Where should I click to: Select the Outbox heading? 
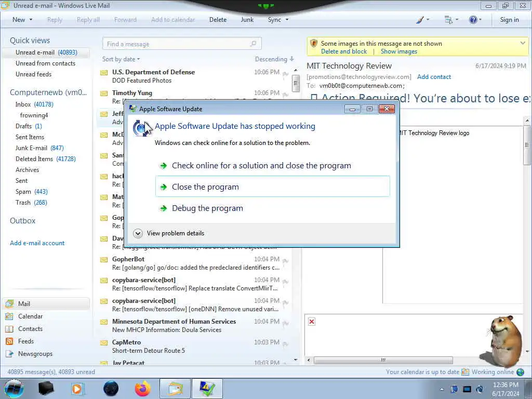point(23,220)
